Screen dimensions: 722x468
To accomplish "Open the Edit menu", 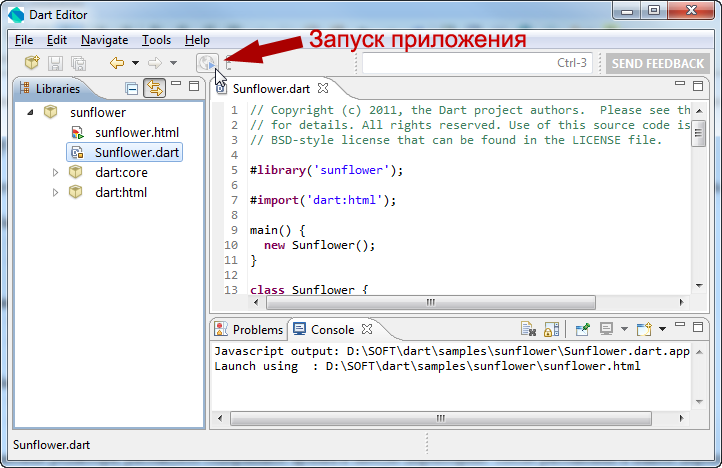I will click(57, 40).
